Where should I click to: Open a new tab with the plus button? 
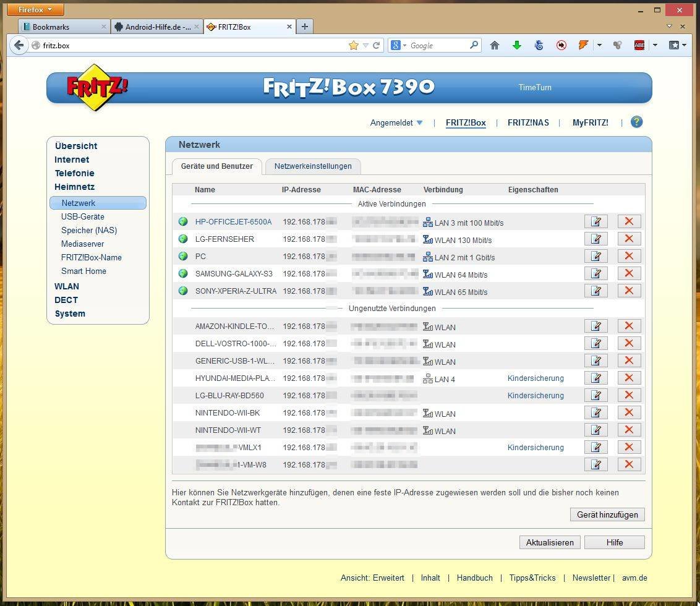[304, 27]
